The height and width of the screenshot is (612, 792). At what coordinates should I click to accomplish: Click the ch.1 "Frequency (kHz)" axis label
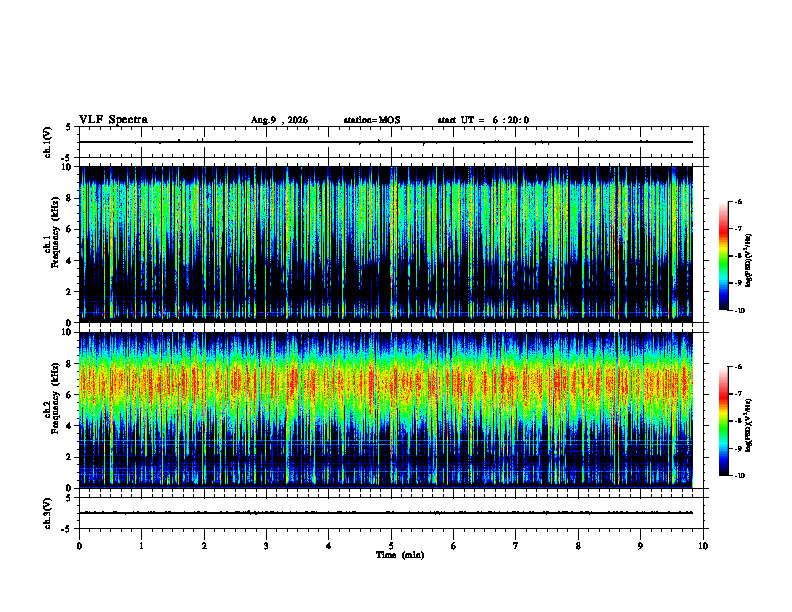pos(55,233)
